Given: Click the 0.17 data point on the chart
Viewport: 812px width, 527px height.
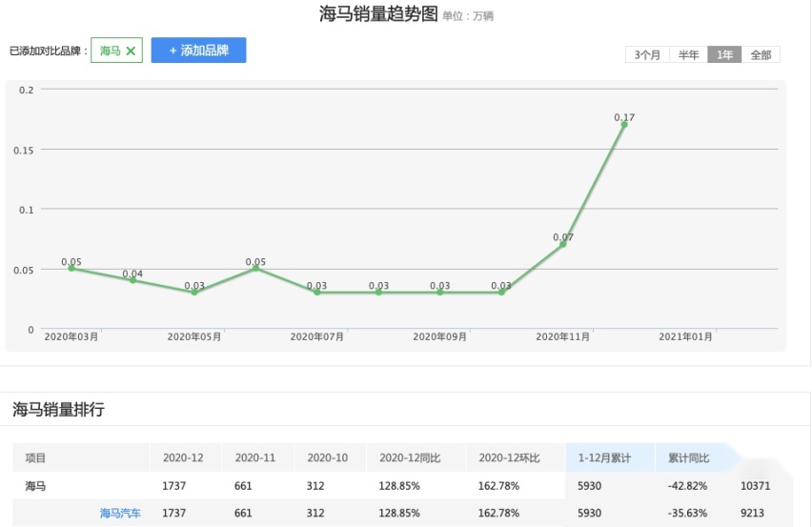Looking at the screenshot, I should tap(624, 124).
